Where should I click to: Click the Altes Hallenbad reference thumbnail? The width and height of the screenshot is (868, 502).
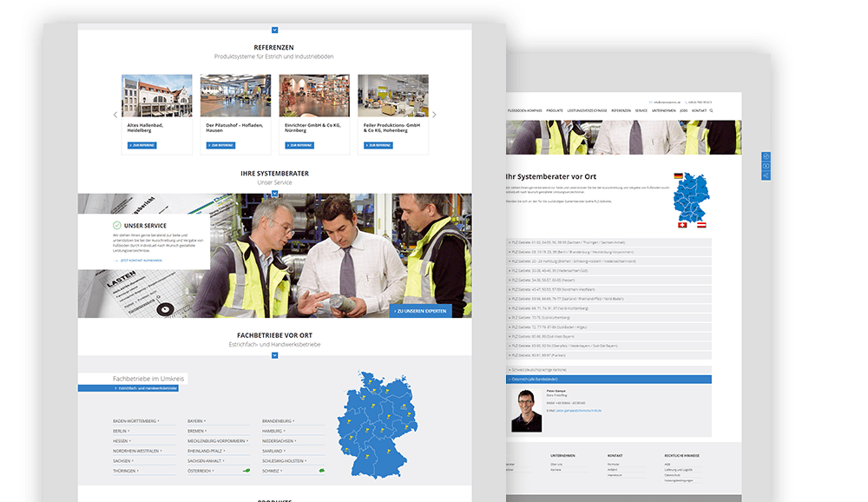[x=157, y=96]
